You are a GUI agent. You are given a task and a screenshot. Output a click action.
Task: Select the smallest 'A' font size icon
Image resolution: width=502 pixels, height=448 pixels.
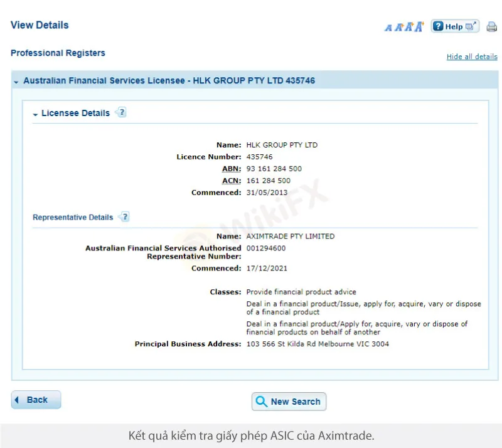point(388,28)
